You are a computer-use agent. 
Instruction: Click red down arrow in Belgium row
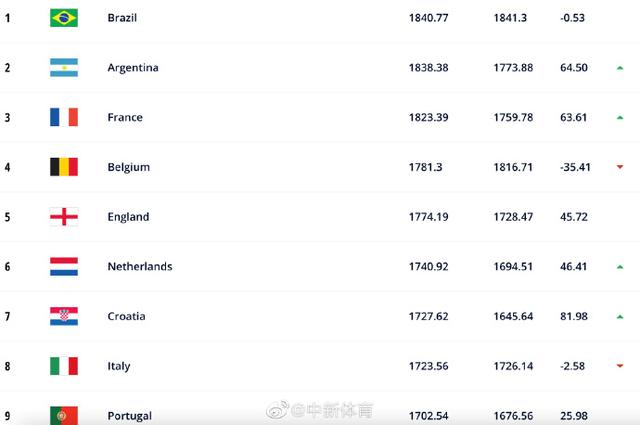tap(620, 167)
